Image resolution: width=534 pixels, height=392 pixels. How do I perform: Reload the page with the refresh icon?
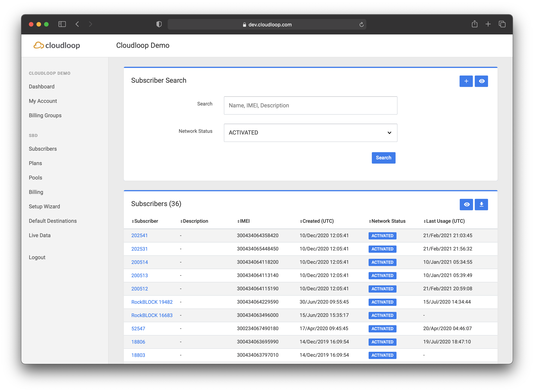361,24
